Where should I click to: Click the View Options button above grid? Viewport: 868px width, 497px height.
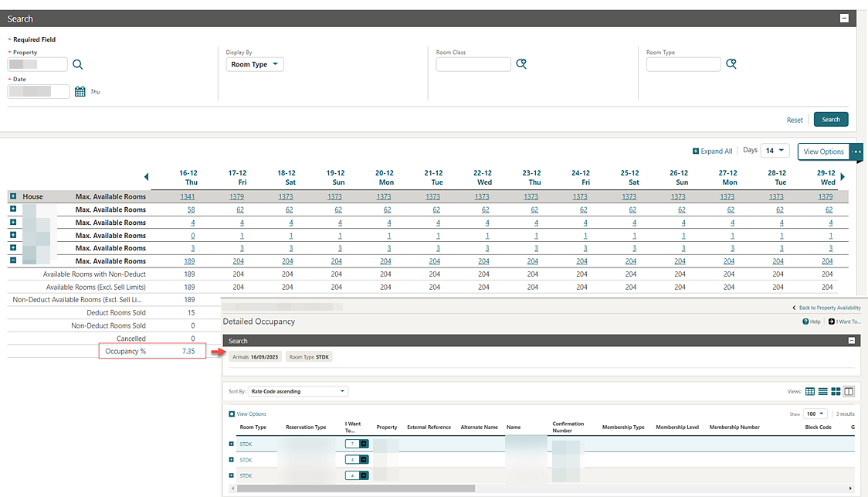click(x=823, y=151)
